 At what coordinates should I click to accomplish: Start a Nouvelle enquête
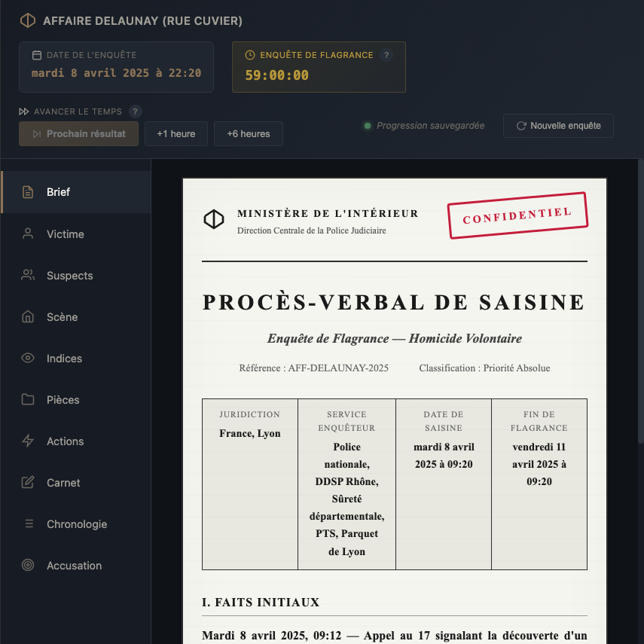click(558, 126)
